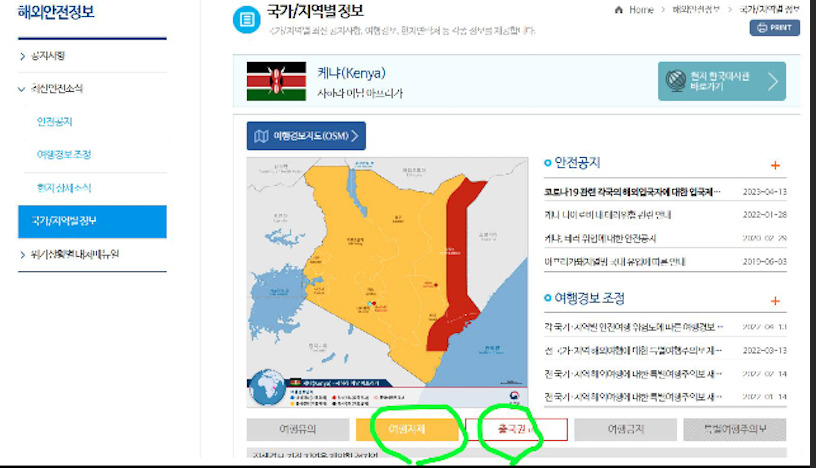816x468 pixels.
Task: Select highlighted 국가/지역별 정보 sidebar item
Action: pyautogui.click(x=92, y=221)
